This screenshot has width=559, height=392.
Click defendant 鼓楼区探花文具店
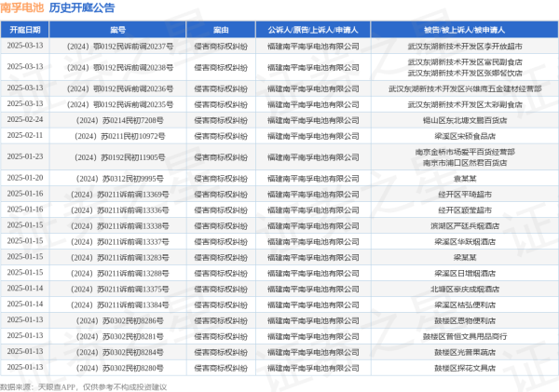click(x=465, y=368)
